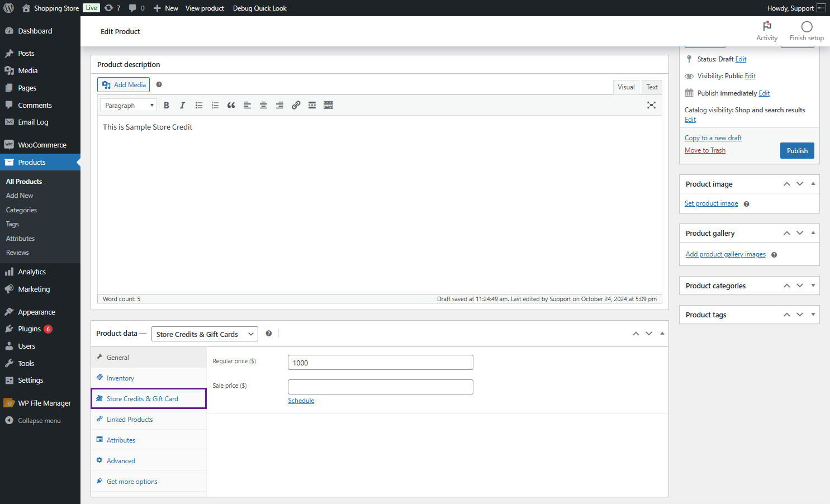
Task: Insert a bulleted list
Action: 198,105
